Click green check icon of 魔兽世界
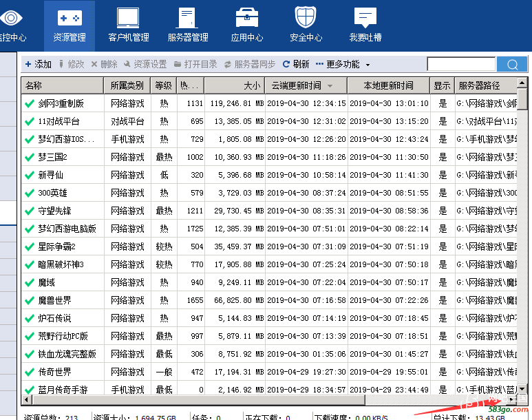This screenshot has width=532, height=420. (x=30, y=300)
